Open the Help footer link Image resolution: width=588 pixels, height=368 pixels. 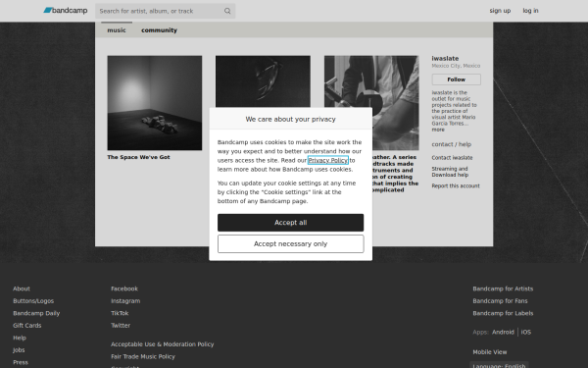(x=20, y=338)
